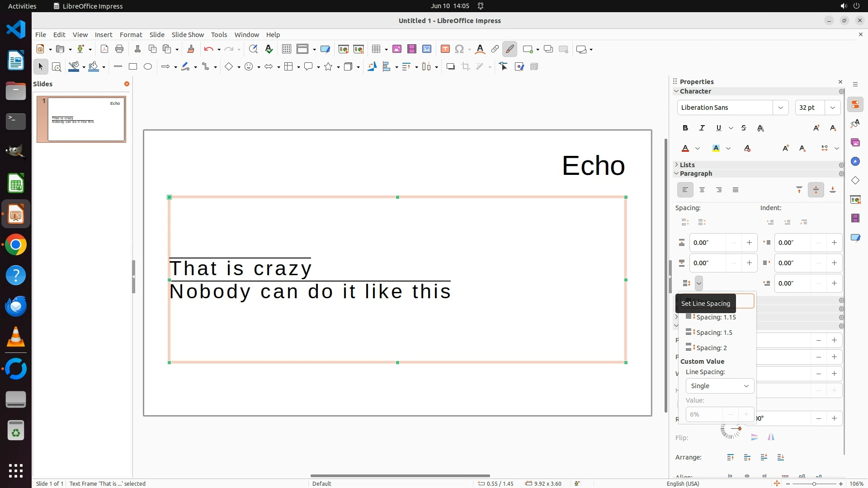Click the Insert Table icon
The image size is (868, 488).
tap(376, 49)
